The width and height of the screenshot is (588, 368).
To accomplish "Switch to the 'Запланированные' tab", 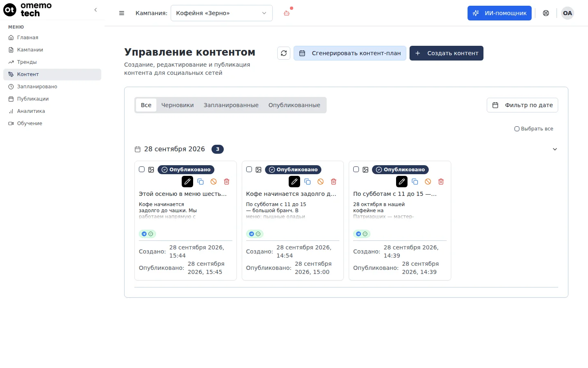I will coord(231,105).
